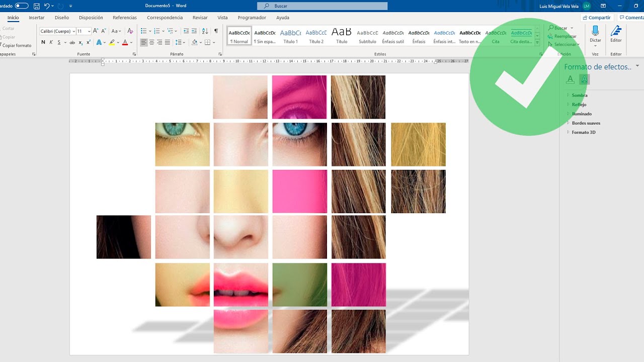Click Copiar formato button
The height and width of the screenshot is (362, 644).
(x=16, y=45)
